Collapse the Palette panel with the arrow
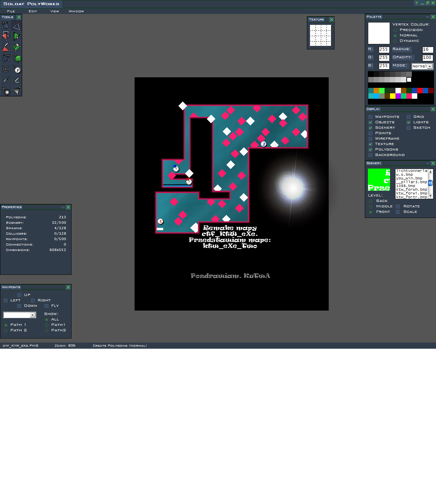Screen dimensions: 436x504 click(427, 17)
